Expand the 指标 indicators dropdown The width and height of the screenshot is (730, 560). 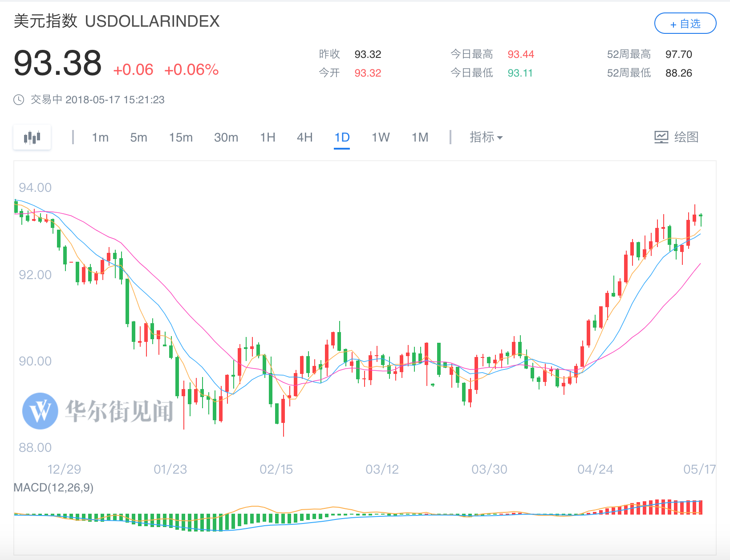point(486,137)
